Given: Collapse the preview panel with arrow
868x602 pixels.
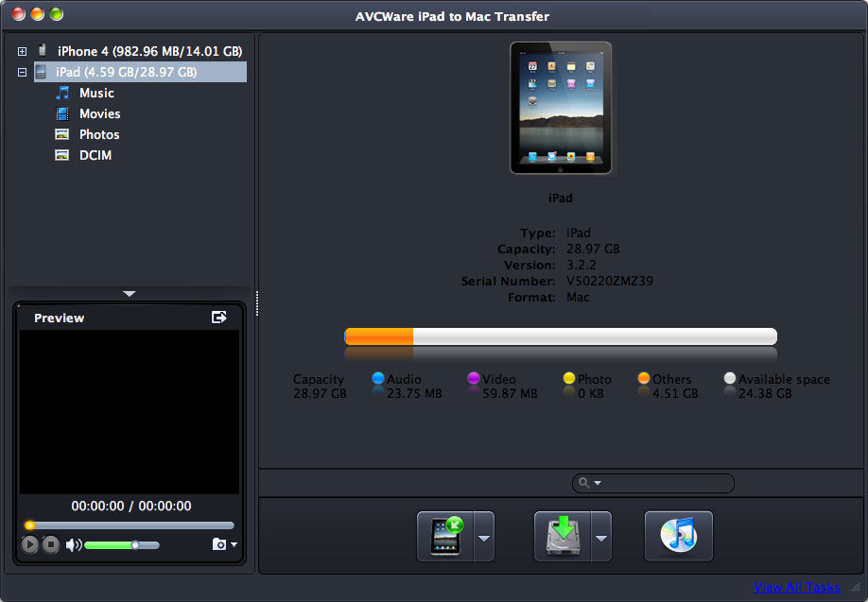Looking at the screenshot, I should 130,294.
